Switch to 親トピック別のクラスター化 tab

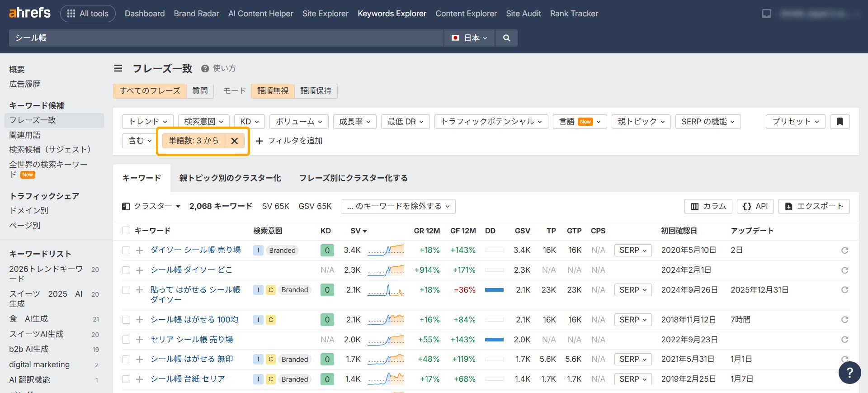(230, 178)
